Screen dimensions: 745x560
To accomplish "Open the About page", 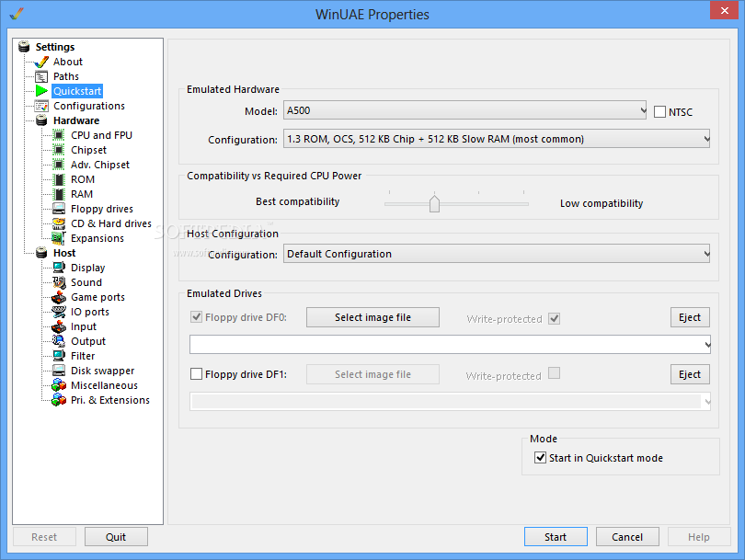I will coord(68,62).
